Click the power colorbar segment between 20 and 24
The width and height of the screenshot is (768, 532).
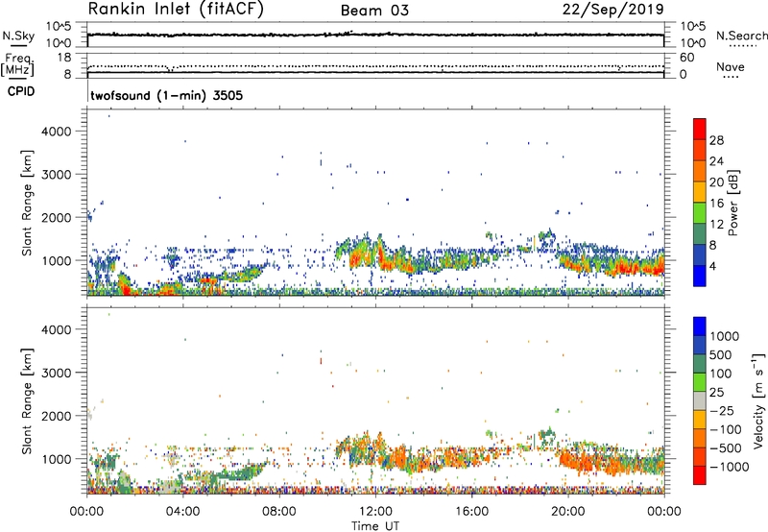[x=700, y=172]
